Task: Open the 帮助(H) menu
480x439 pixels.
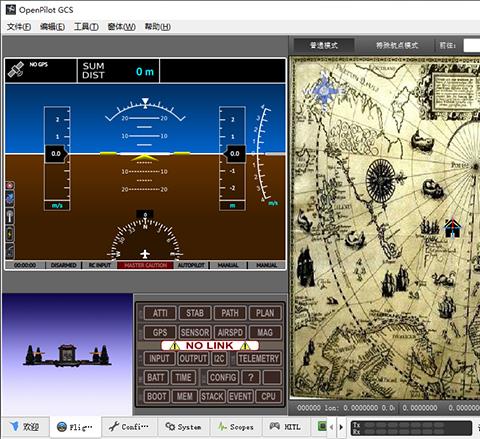Action: [157, 27]
